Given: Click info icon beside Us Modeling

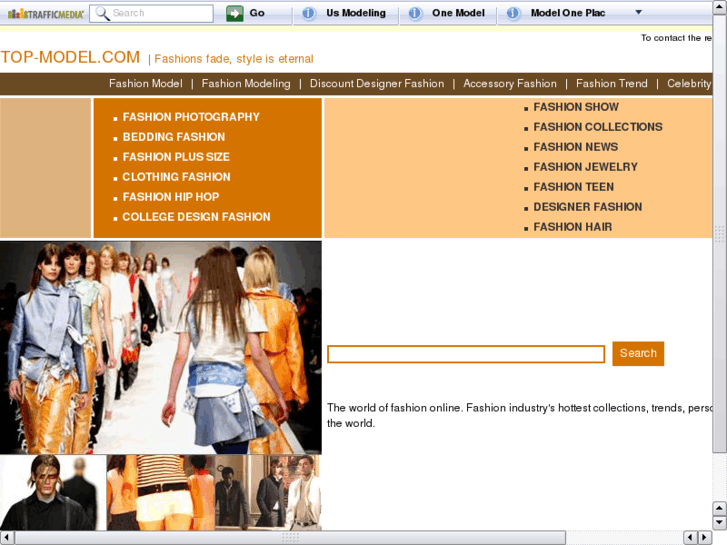Looking at the screenshot, I should 308,13.
